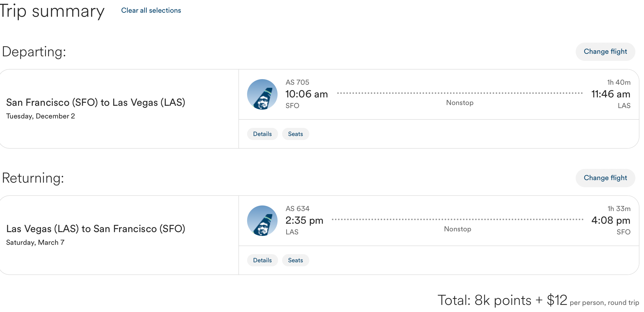Change the returning flight
Screen dimensions: 644x312
605,178
